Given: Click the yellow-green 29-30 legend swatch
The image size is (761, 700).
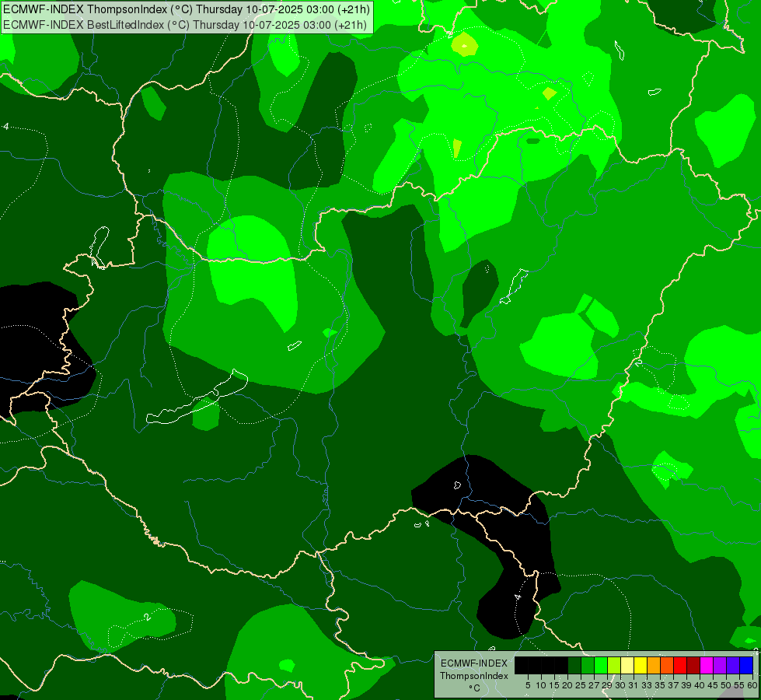Looking at the screenshot, I should pos(614,665).
